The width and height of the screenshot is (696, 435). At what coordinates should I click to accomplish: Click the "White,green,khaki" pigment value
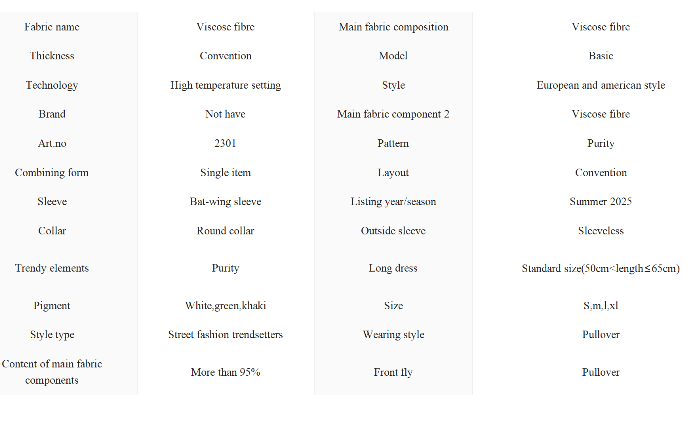225,305
